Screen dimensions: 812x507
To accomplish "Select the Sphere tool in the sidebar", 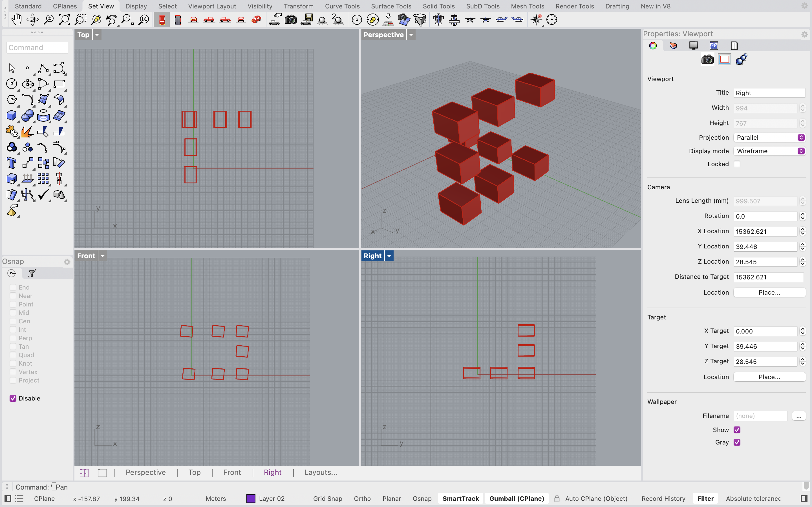I will click(x=28, y=116).
